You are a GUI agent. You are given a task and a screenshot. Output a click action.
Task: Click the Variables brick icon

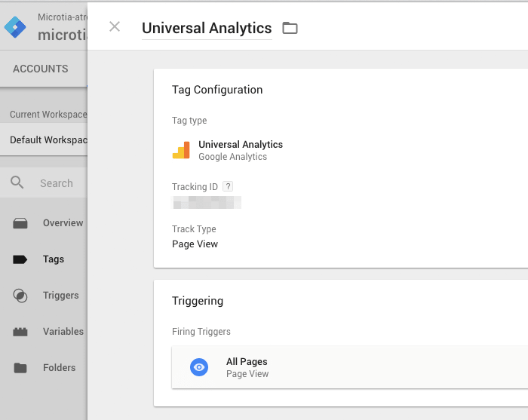click(20, 332)
